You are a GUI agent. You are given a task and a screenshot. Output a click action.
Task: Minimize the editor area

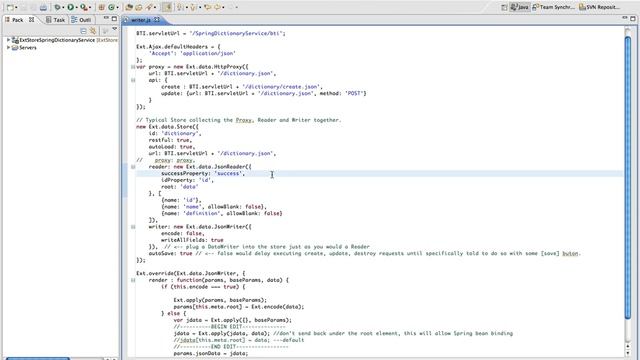pyautogui.click(x=624, y=18)
